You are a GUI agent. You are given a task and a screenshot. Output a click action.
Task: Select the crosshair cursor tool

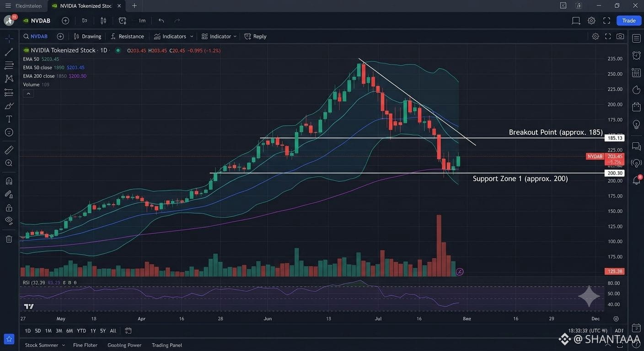click(x=9, y=39)
